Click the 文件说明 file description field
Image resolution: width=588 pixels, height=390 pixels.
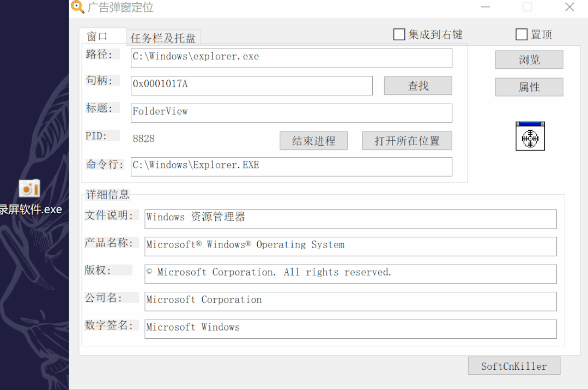350,219
